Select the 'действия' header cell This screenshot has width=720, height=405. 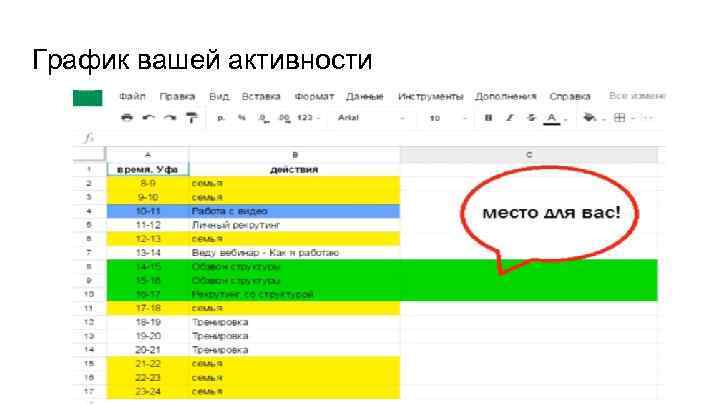click(294, 169)
